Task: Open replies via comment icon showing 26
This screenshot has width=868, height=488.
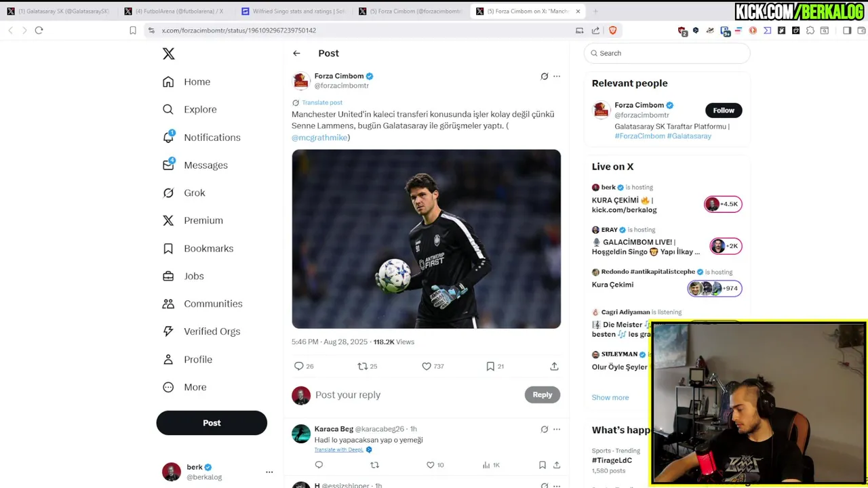Action: coord(304,366)
